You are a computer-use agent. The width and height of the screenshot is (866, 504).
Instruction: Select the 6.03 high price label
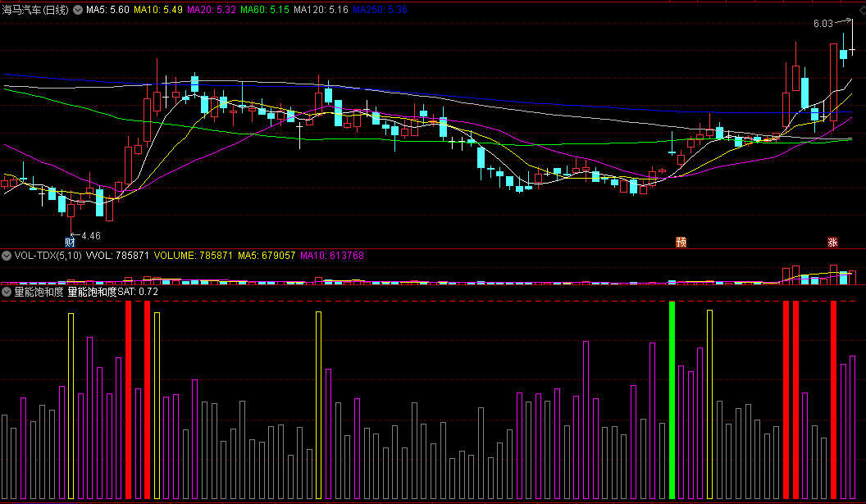click(823, 24)
